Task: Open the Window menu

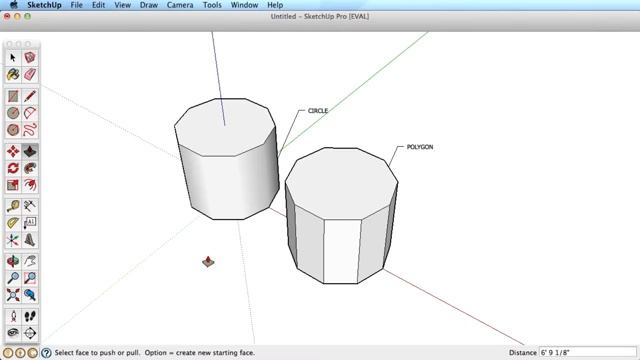Action: coord(244,5)
